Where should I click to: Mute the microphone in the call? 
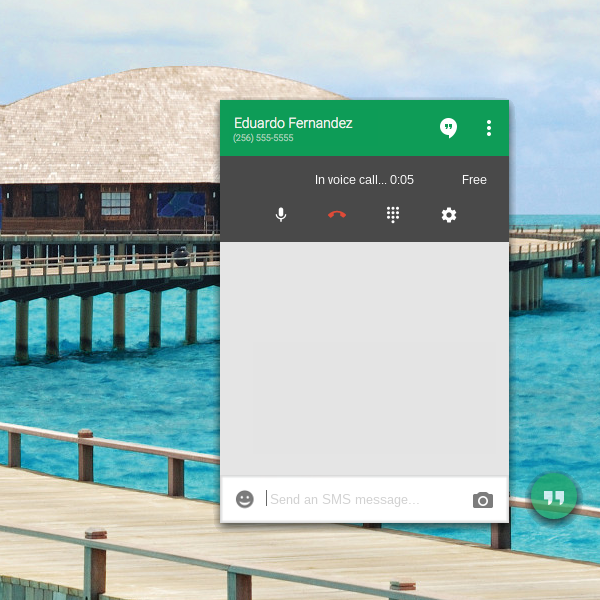(281, 215)
